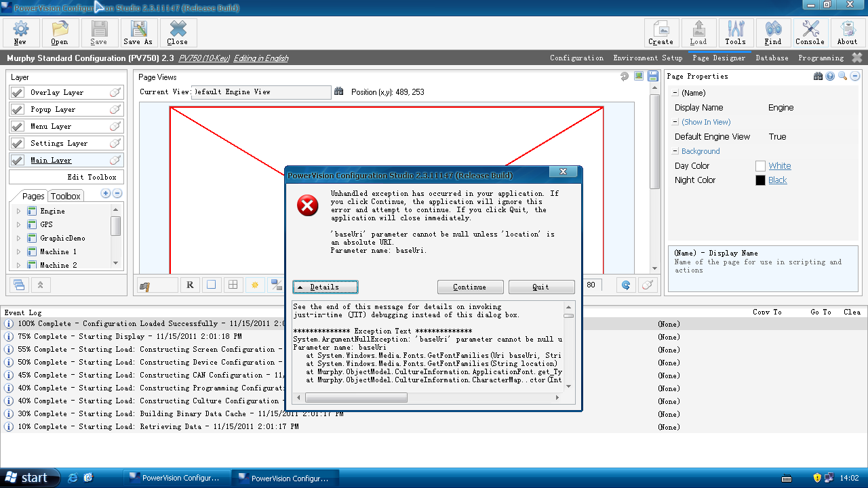The width and height of the screenshot is (868, 488).
Task: Select the Toolbox tab in the left panel
Action: [x=66, y=196]
